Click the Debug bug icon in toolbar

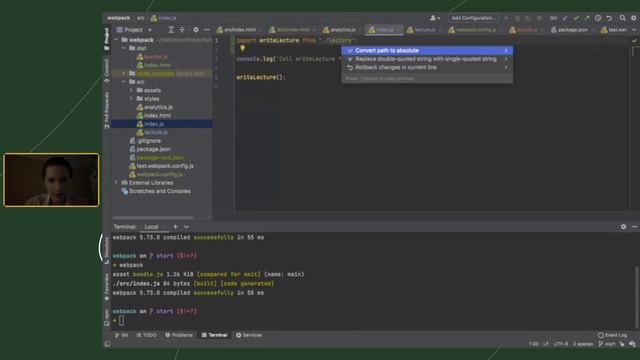[x=517, y=18]
